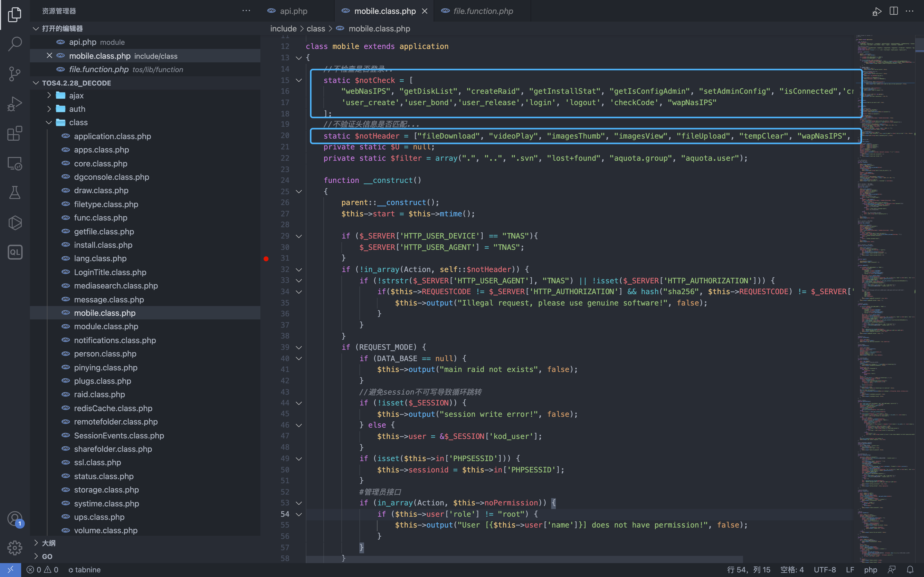
Task: Collapse the class folder
Action: [78, 123]
